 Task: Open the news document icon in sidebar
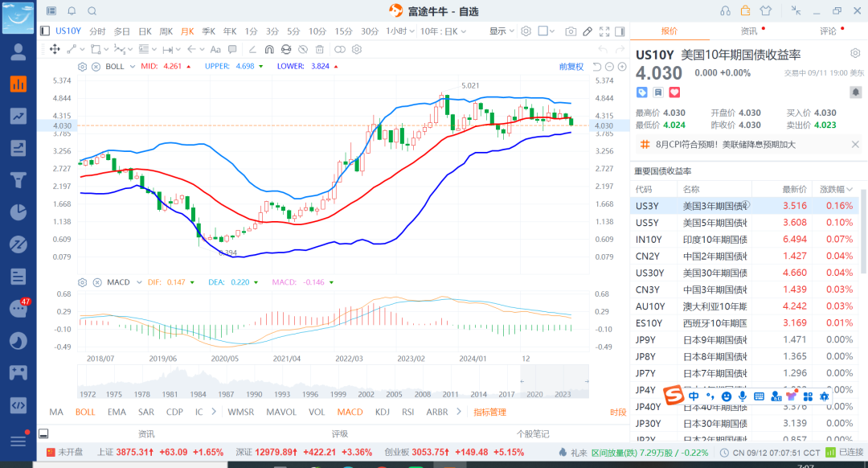click(18, 277)
